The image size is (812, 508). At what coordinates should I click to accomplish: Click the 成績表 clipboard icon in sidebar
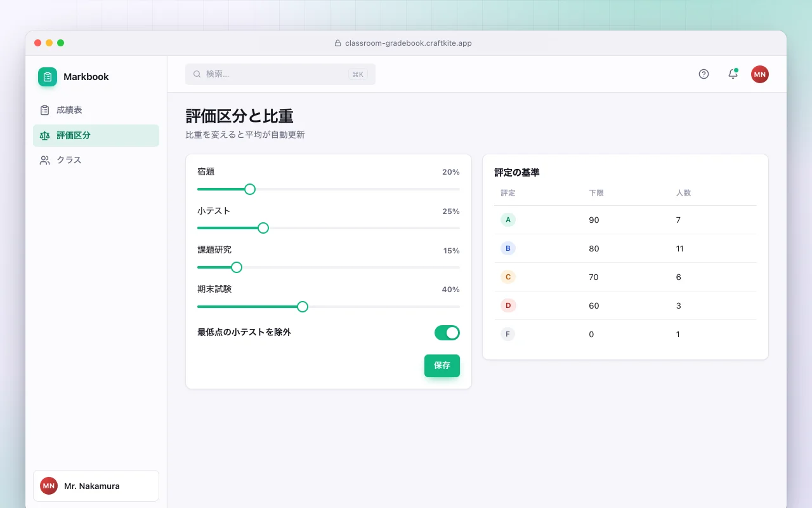[44, 110]
